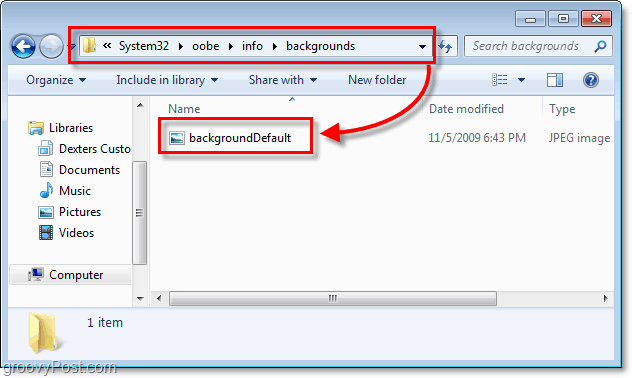
Task: Close the Explorer window
Action: click(597, 19)
